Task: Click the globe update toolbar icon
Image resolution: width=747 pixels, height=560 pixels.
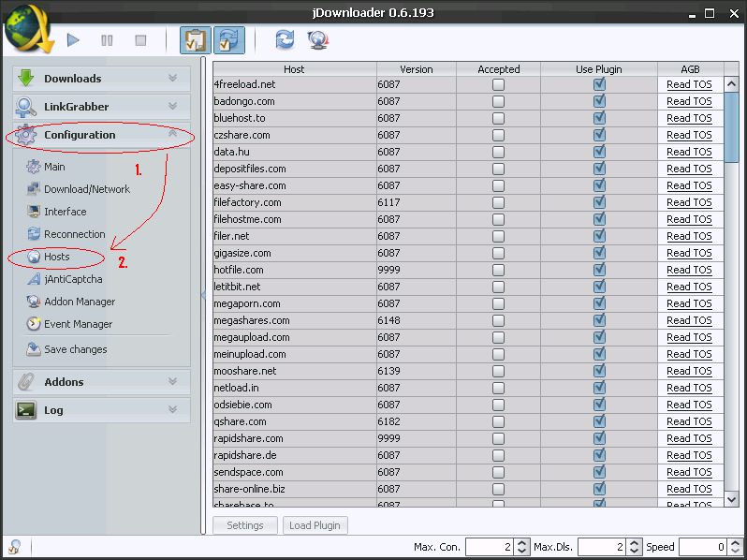Action: click(318, 40)
